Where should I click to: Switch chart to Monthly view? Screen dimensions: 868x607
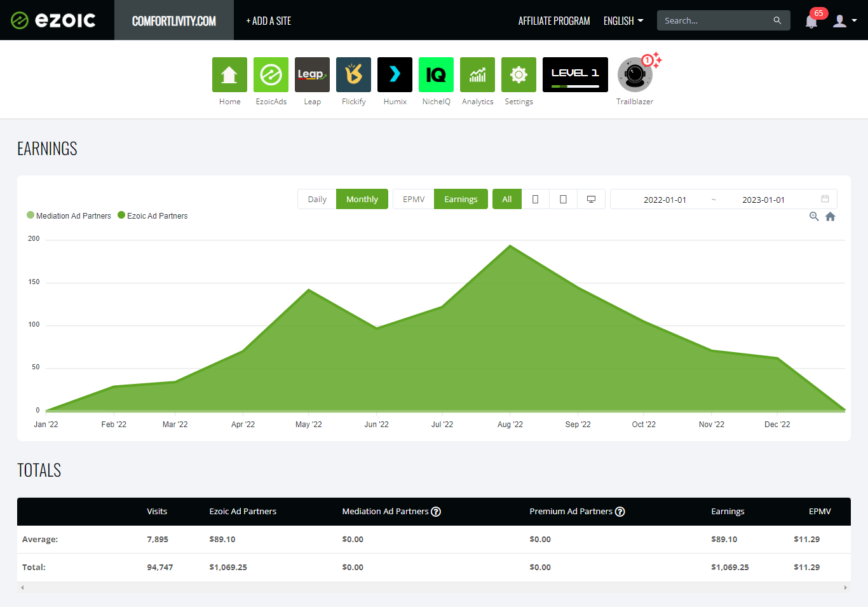point(362,199)
